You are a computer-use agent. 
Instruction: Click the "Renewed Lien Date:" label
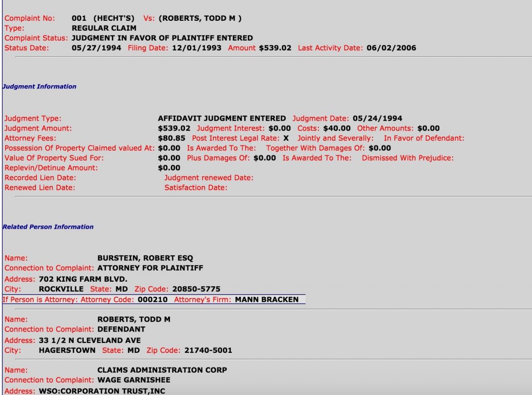point(39,187)
